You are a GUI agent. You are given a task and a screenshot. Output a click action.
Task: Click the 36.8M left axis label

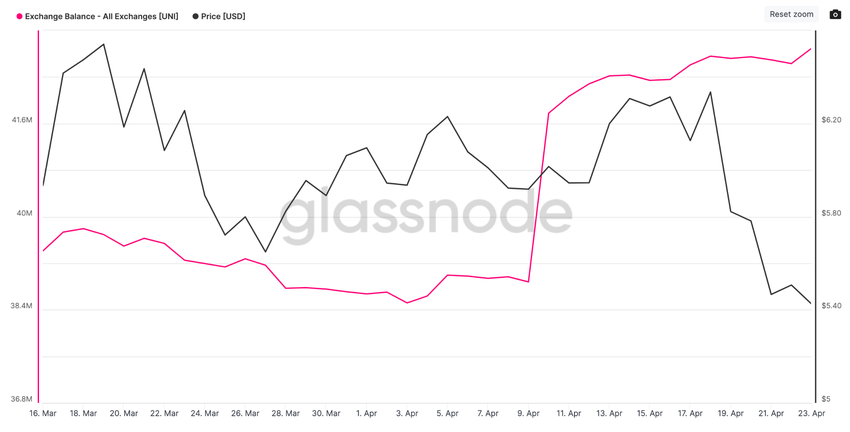tap(21, 399)
